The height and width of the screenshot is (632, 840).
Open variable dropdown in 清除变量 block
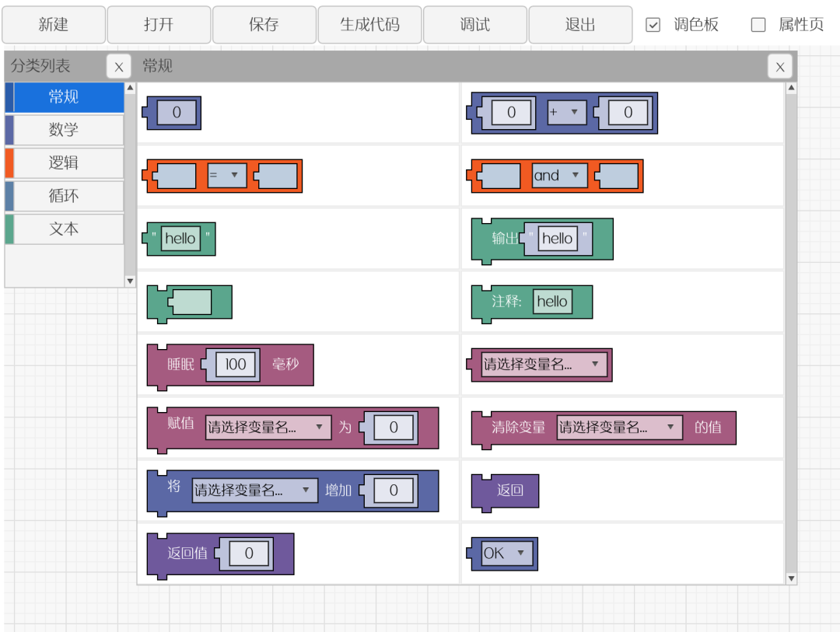pyautogui.click(x=618, y=428)
